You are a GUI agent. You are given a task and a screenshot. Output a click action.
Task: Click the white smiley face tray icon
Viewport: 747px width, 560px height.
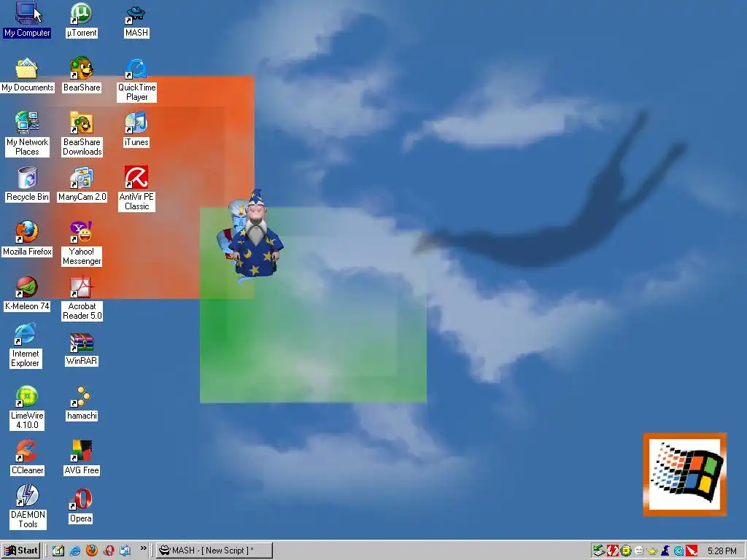tap(639, 551)
